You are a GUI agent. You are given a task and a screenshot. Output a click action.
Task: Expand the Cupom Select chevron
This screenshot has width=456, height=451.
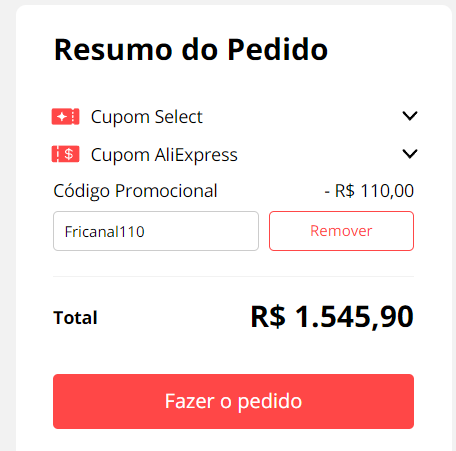point(410,116)
